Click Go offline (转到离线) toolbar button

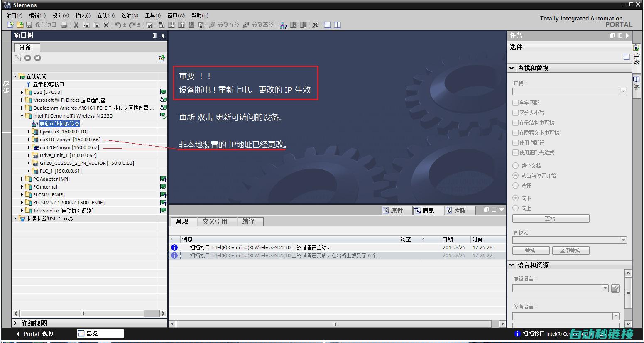pos(258,25)
